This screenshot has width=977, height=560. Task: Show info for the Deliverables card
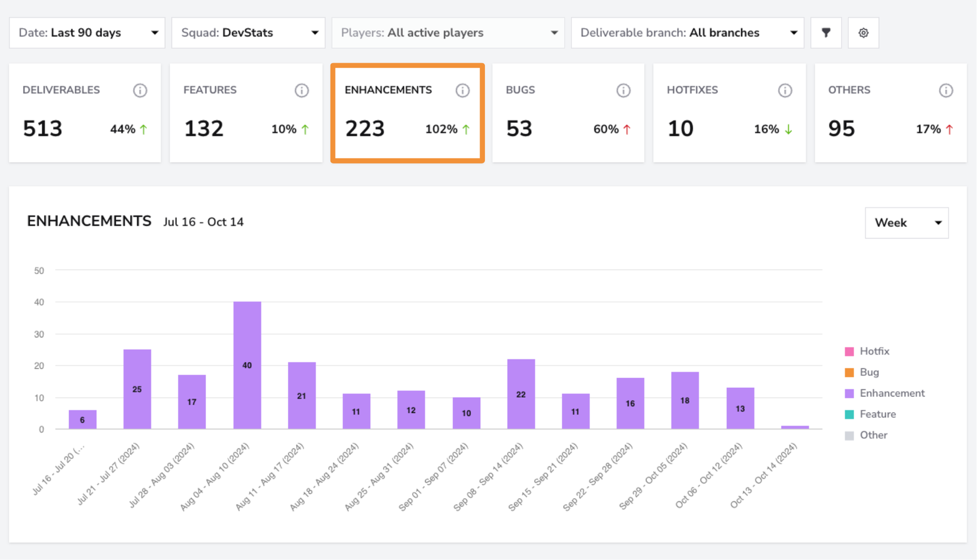click(140, 91)
